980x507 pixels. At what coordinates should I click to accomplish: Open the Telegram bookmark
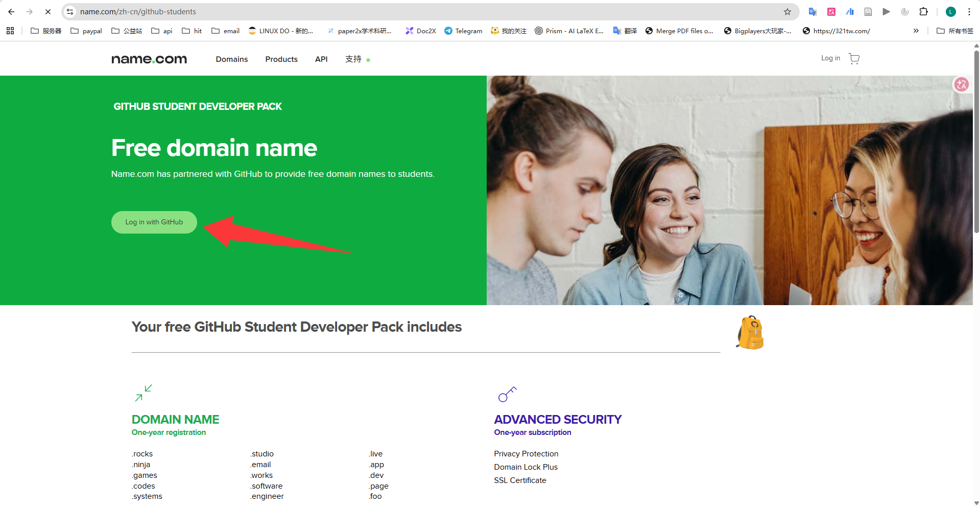[463, 31]
